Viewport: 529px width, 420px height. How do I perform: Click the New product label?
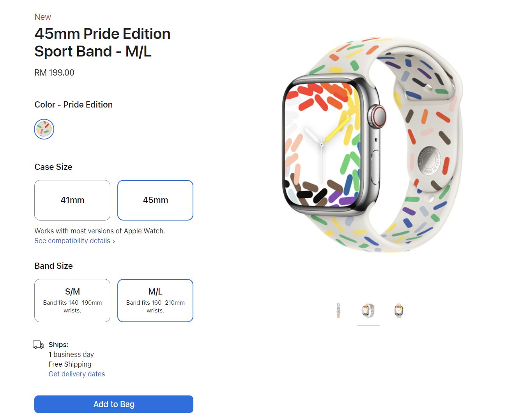(x=42, y=17)
